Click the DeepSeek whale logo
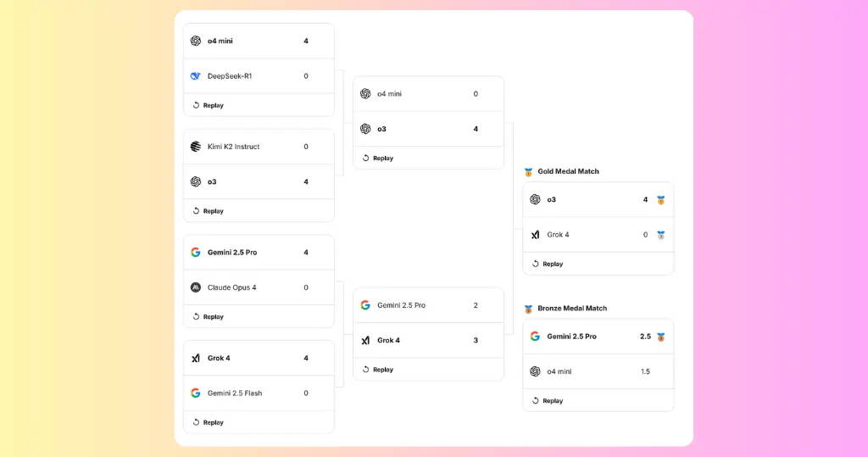The width and height of the screenshot is (868, 457). tap(196, 76)
